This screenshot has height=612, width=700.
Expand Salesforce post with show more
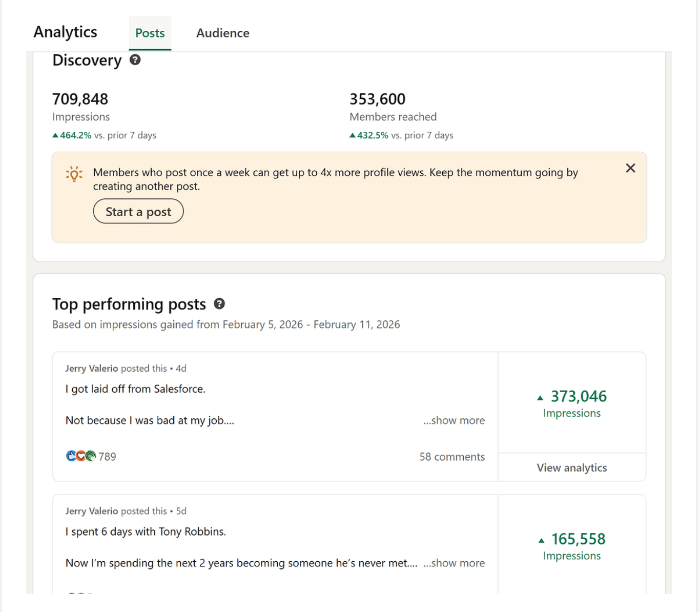click(454, 420)
